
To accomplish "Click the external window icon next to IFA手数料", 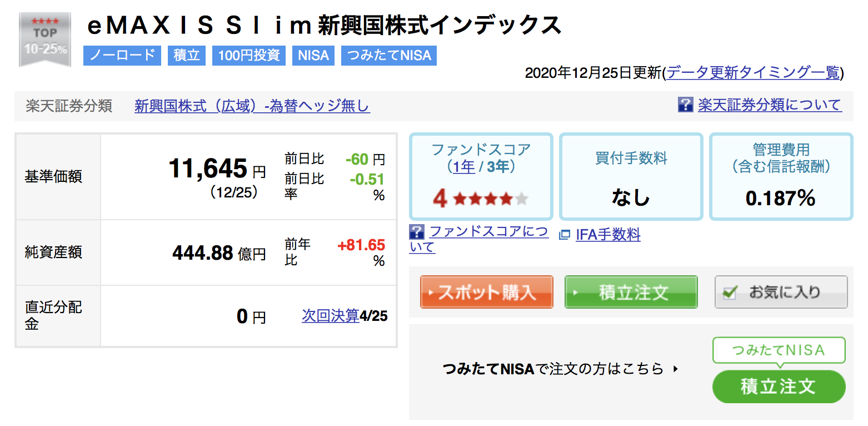I will pos(565,235).
